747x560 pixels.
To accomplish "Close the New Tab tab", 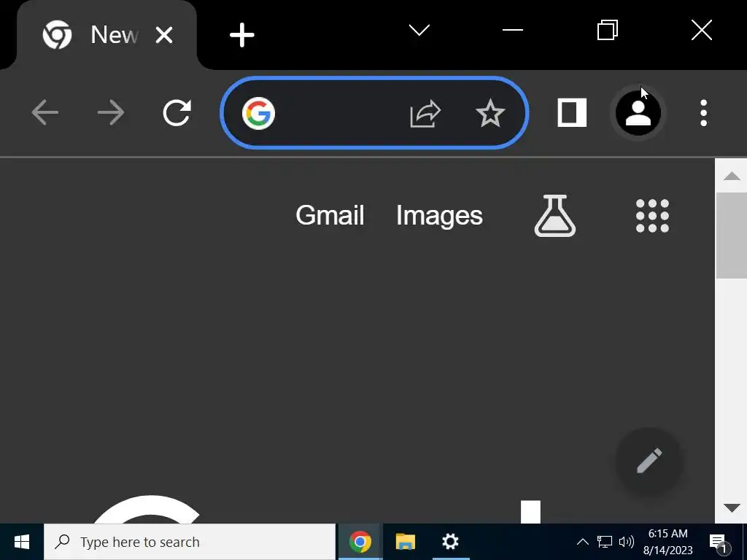I will click(x=164, y=35).
